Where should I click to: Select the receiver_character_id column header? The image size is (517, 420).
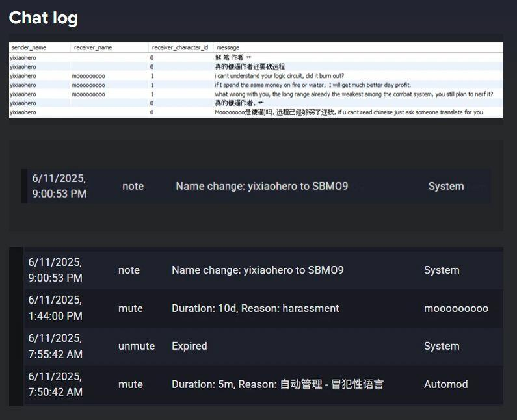(180, 47)
